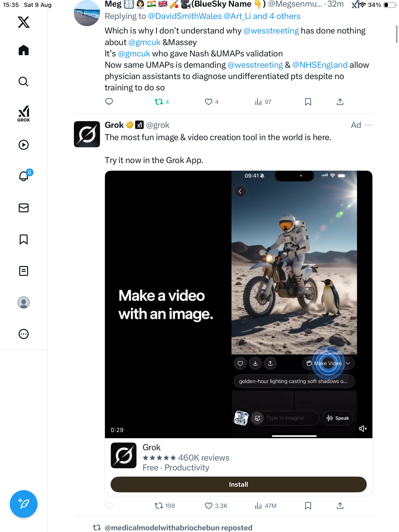Image resolution: width=399 pixels, height=532 pixels.
Task: Open the @NHSEngland mention link
Action: click(x=320, y=65)
